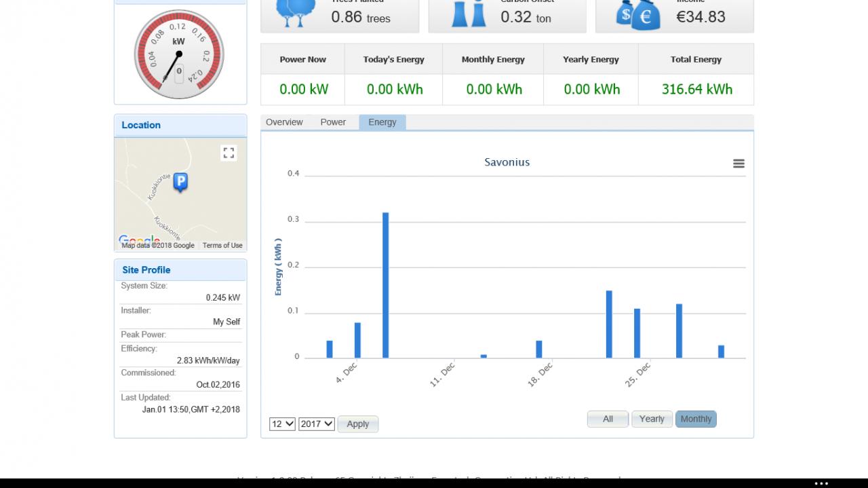868x488 pixels.
Task: Click the Energy ( kWh ) y-axis title
Action: pos(278,267)
